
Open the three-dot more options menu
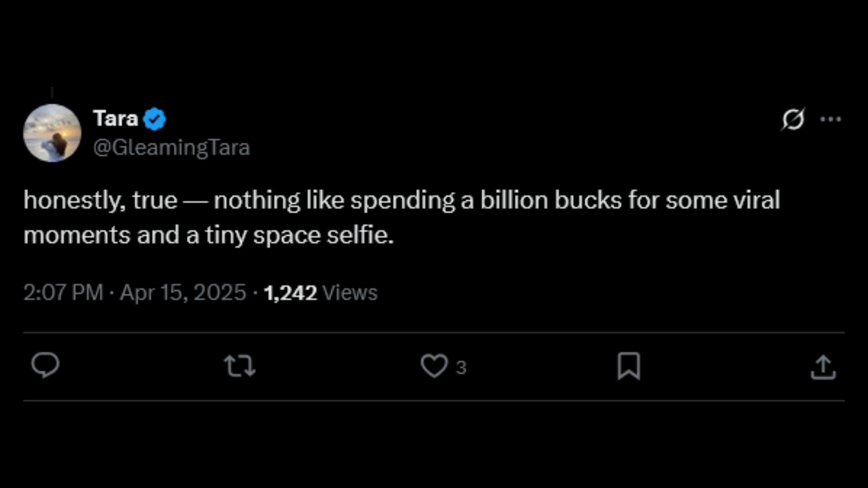830,119
